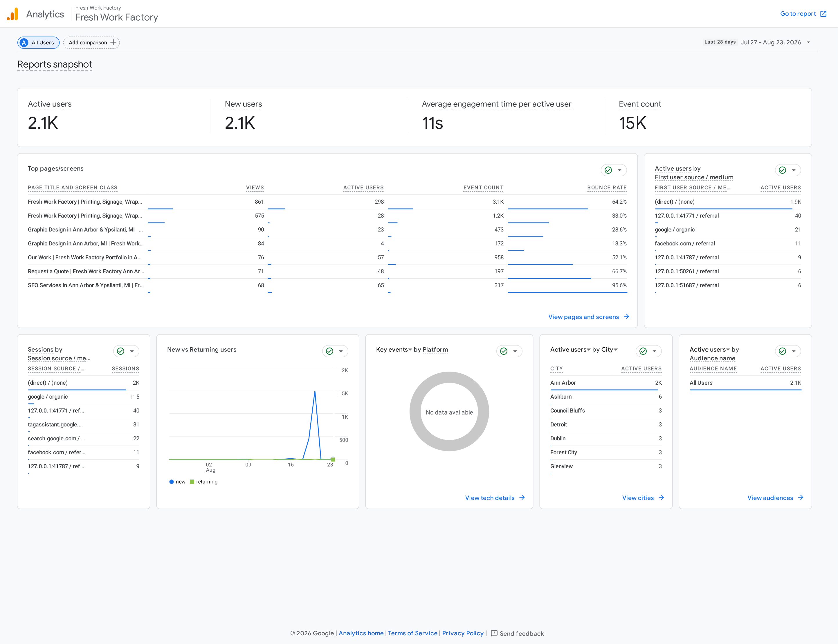The image size is (838, 644).
Task: Click the Send feedback speech-bubble icon
Action: 494,633
